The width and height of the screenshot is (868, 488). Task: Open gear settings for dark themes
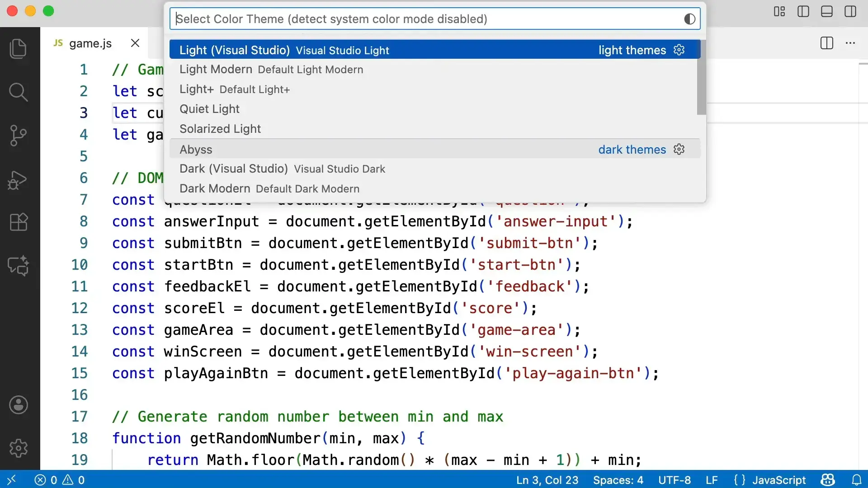pos(679,150)
